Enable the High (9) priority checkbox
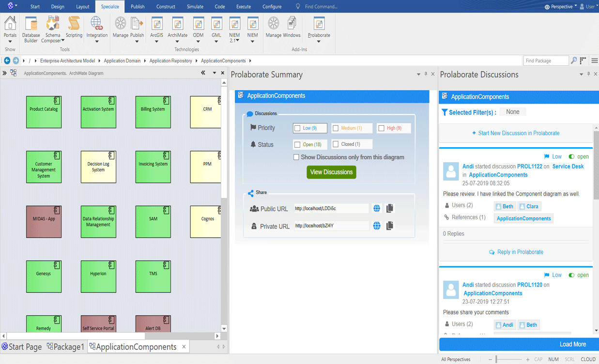Viewport: 599px width, 364px height. click(381, 128)
